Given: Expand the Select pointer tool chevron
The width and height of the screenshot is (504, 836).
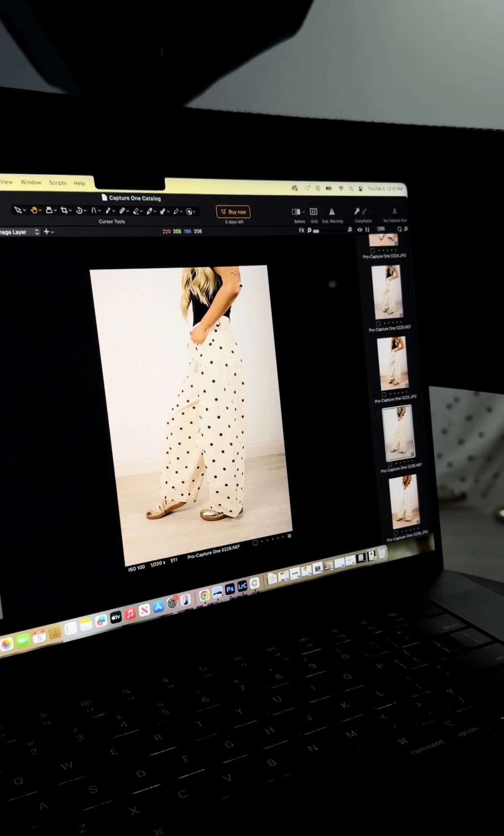Looking at the screenshot, I should (x=24, y=211).
